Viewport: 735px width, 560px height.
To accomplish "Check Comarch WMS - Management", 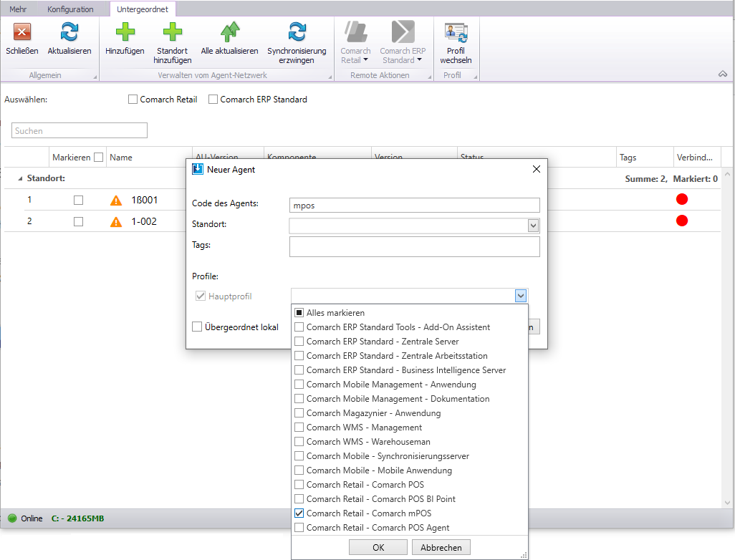I will pos(299,428).
